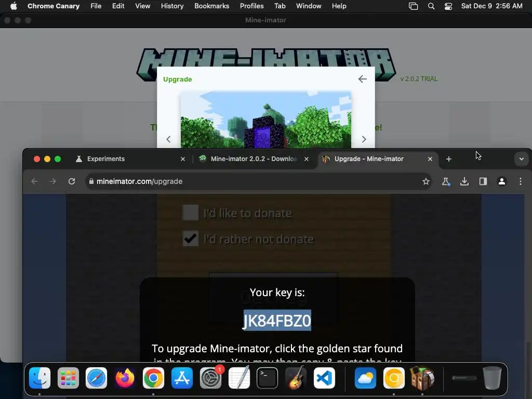Screen dimensions: 532x399
Task: Open the cloud weather app in Dock
Action: click(365, 378)
